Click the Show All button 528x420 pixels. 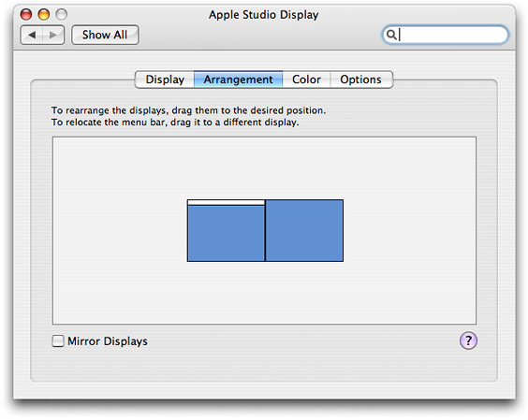pyautogui.click(x=105, y=35)
